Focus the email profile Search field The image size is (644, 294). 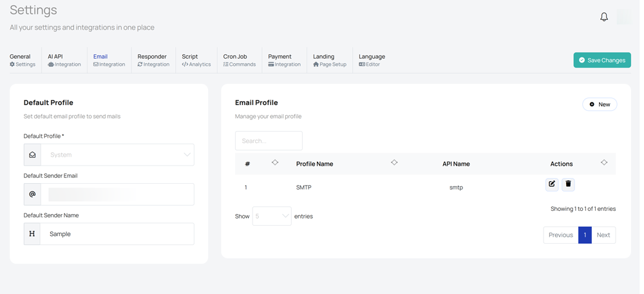point(269,141)
